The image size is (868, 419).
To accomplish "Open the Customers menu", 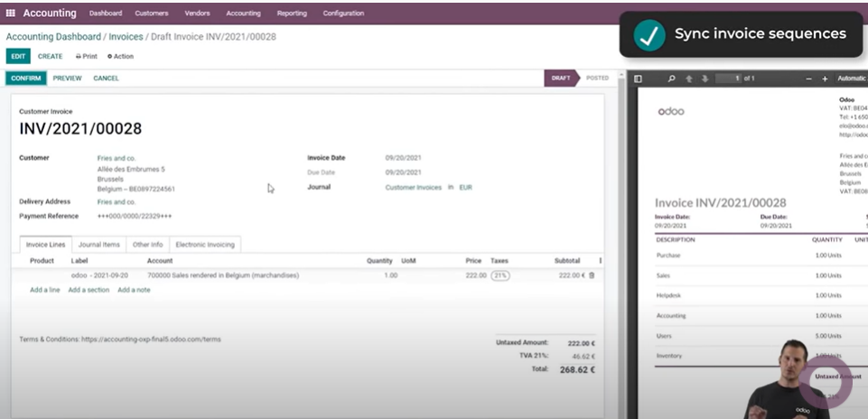I will pyautogui.click(x=153, y=14).
